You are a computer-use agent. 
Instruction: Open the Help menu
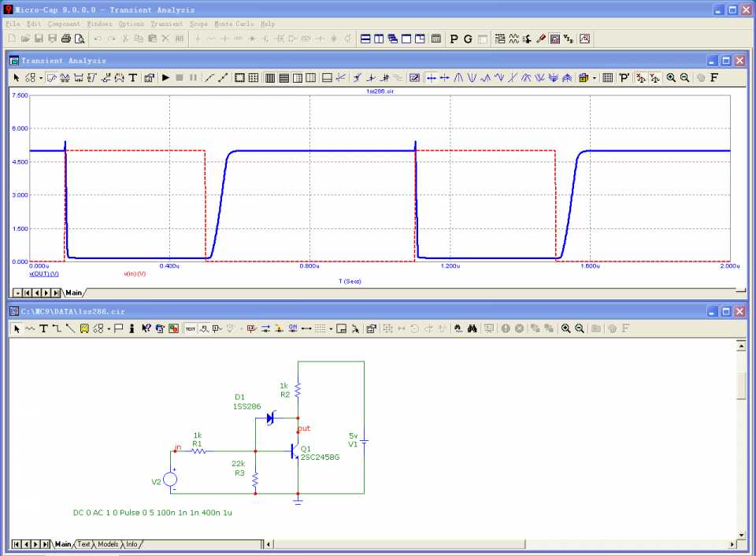[x=268, y=24]
